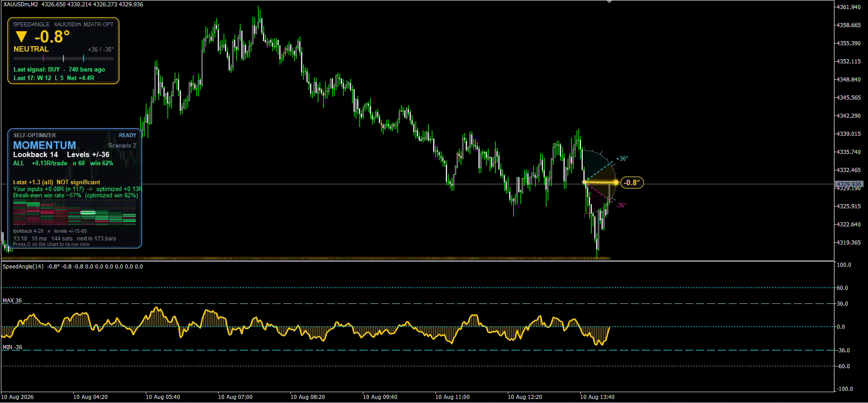The width and height of the screenshot is (868, 403).
Task: Click the large -0.8° reading in the SpeedAngle panel
Action: point(52,37)
